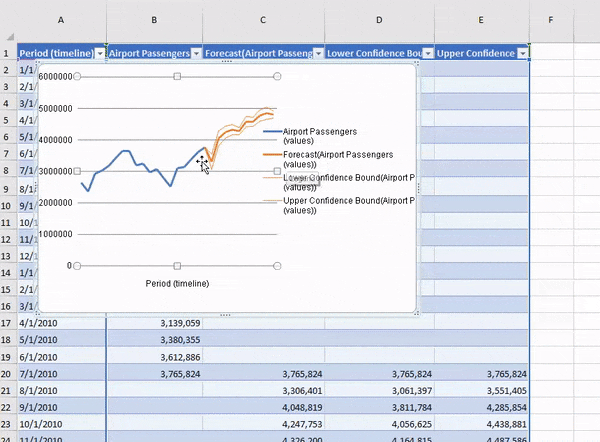Select the Lower Confidence Bound legend entry
The height and width of the screenshot is (442, 600).
pyautogui.click(x=339, y=183)
